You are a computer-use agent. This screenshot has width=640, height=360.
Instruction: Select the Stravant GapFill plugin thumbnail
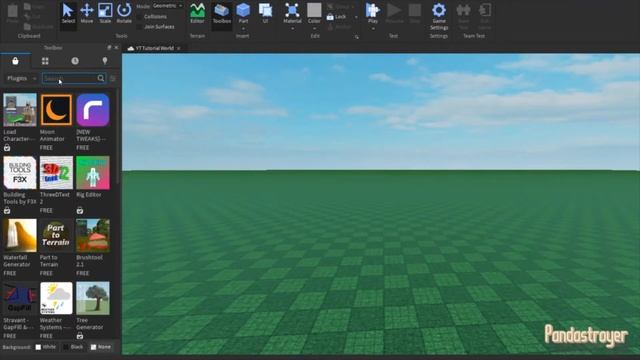pyautogui.click(x=20, y=298)
